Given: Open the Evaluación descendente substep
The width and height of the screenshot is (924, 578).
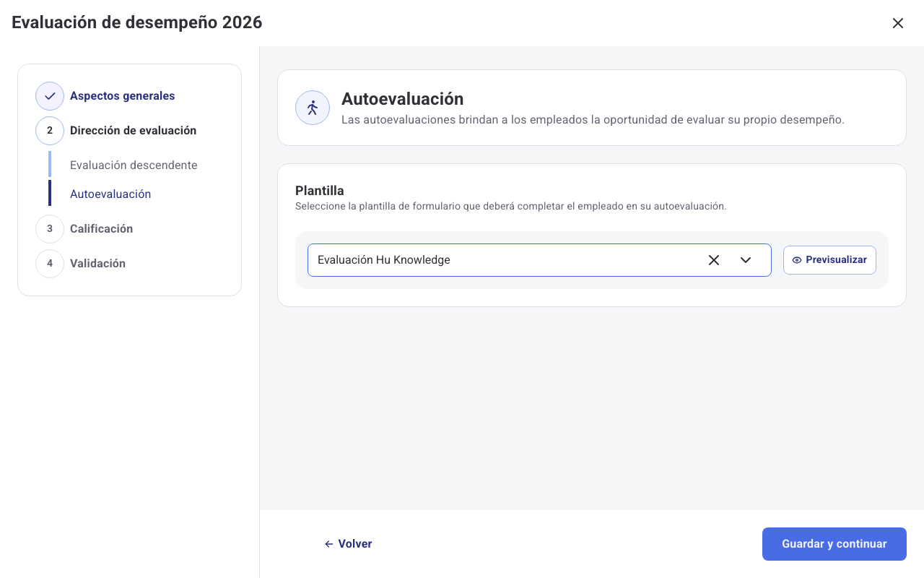Looking at the screenshot, I should tap(134, 165).
